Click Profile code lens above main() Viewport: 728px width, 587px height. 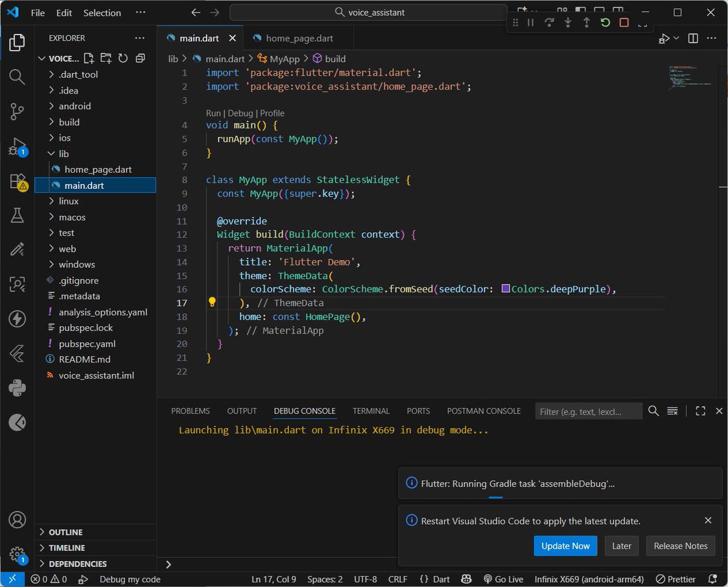pos(272,113)
